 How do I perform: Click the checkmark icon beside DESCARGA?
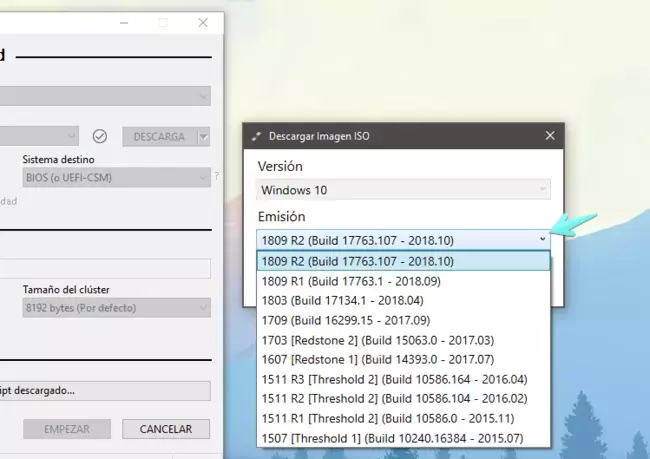pos(99,136)
